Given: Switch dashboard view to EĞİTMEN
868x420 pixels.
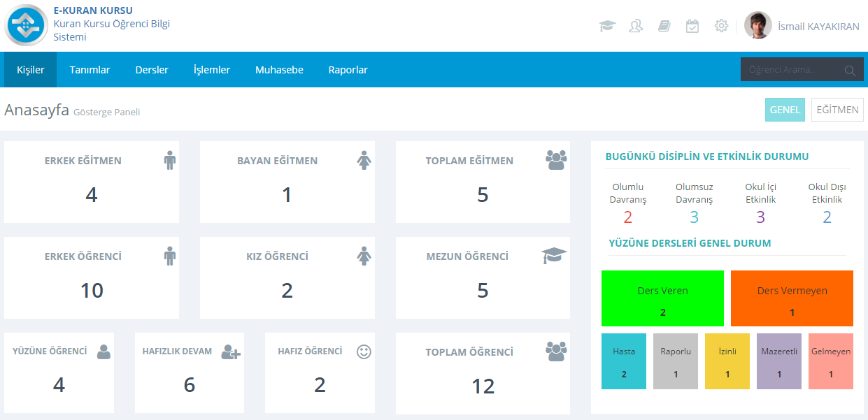Looking at the screenshot, I should point(837,110).
